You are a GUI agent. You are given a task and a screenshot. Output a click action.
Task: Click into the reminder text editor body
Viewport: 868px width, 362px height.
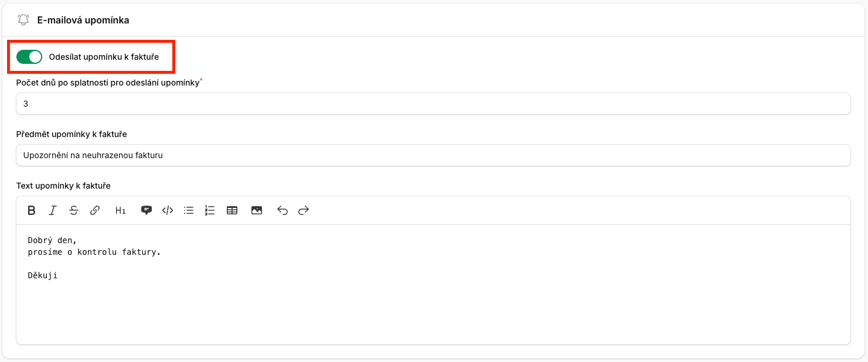click(433, 293)
